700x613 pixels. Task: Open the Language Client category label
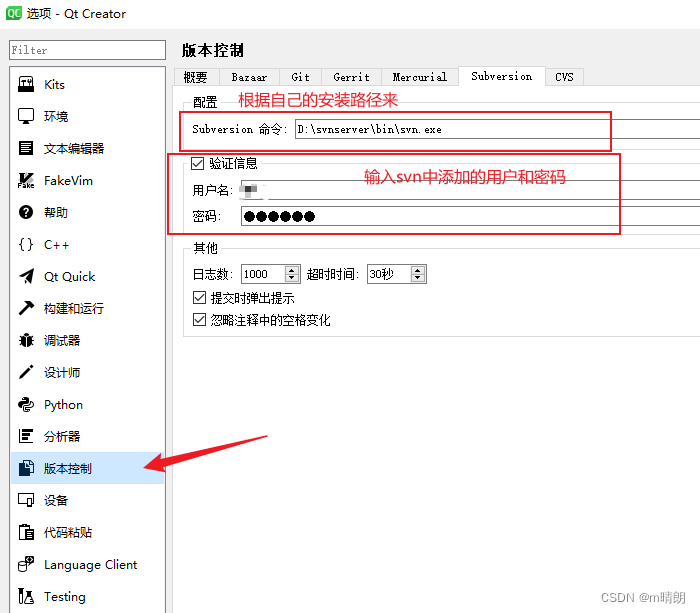[91, 565]
